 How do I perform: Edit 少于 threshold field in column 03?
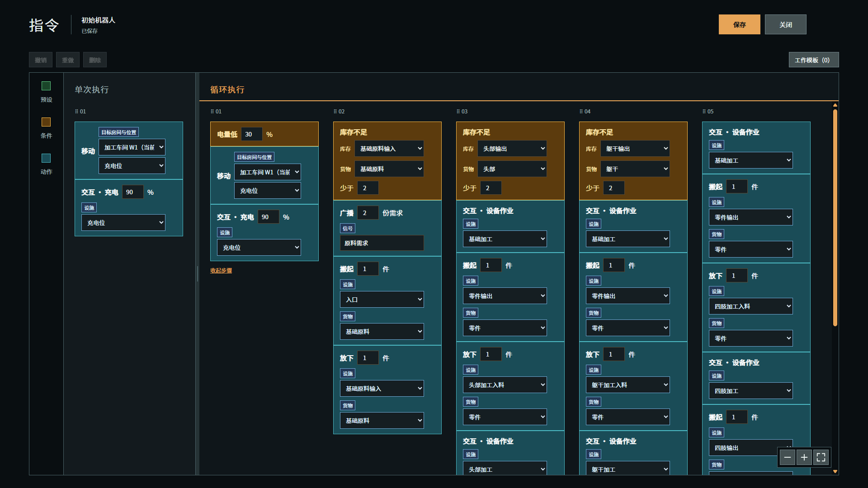(x=491, y=188)
